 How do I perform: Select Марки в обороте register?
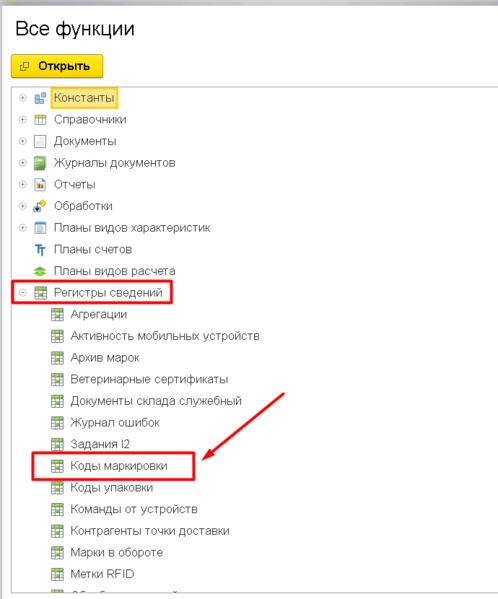116,553
